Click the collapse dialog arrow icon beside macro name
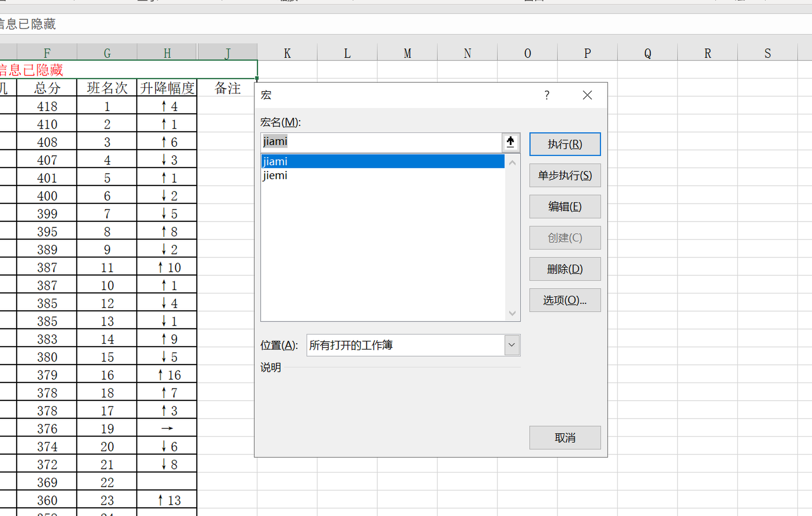Image resolution: width=812 pixels, height=516 pixels. (510, 142)
